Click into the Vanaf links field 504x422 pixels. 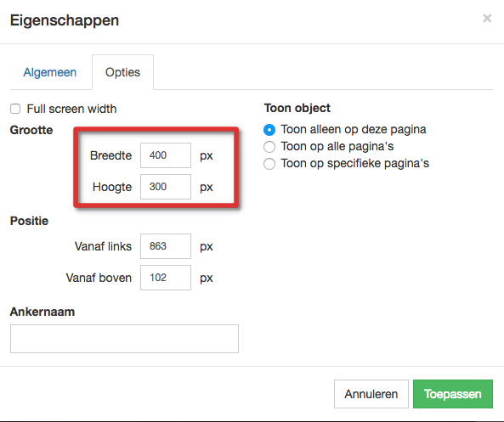tap(166, 246)
